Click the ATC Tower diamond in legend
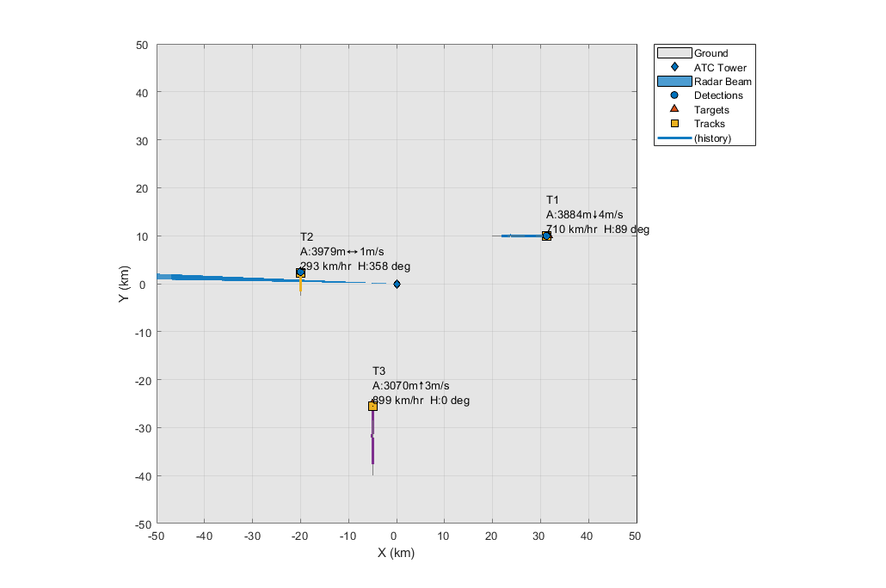This screenshot has height=588, width=886. (674, 67)
